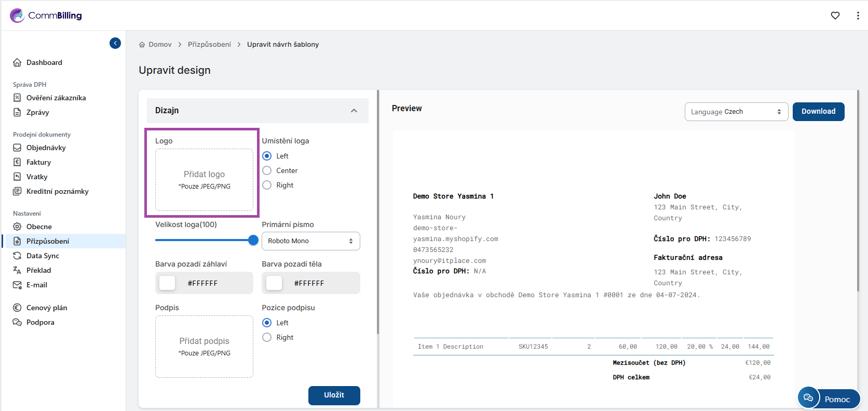Select Right logo placement

267,185
